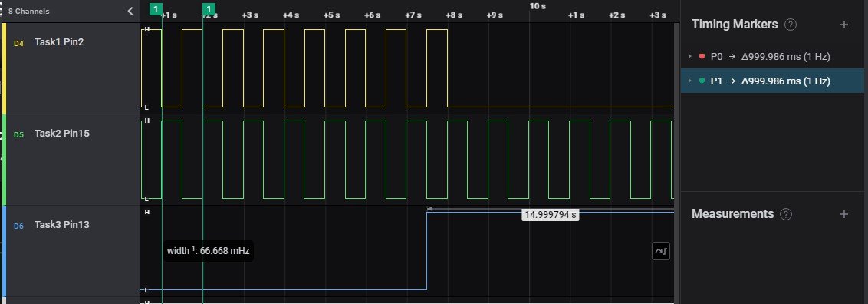Expand the P1 timing marker entry

pyautogui.click(x=690, y=81)
